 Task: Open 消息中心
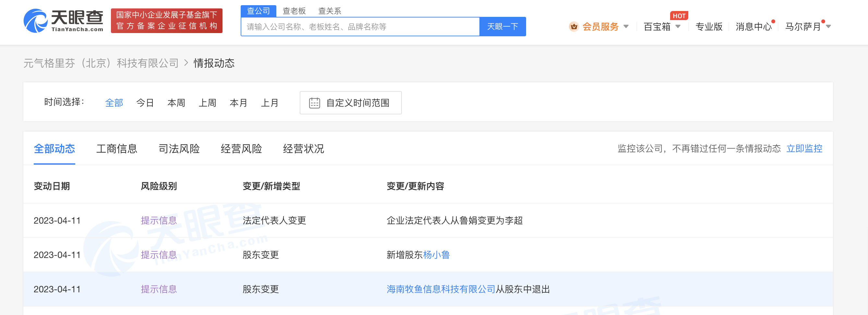[754, 26]
